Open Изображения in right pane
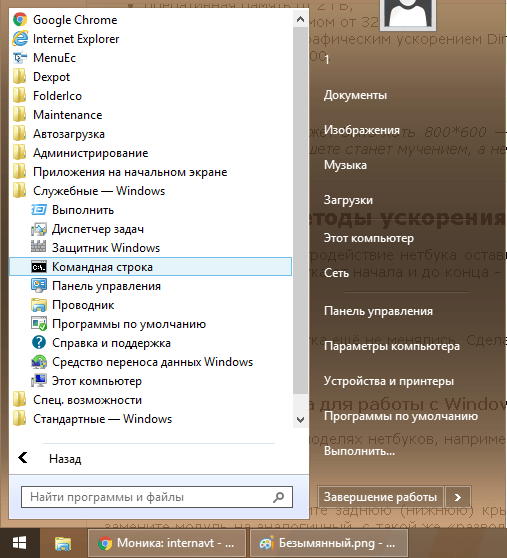This screenshot has width=507, height=558. coord(361,130)
